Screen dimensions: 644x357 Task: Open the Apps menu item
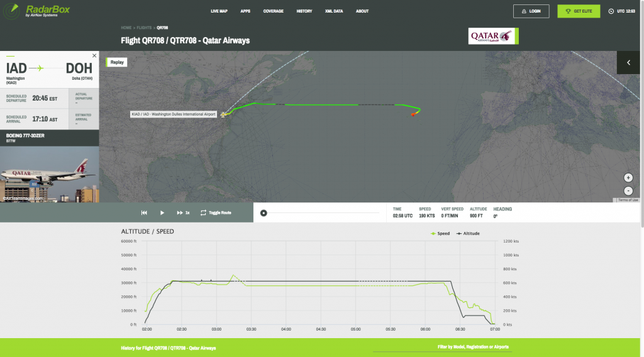(245, 11)
